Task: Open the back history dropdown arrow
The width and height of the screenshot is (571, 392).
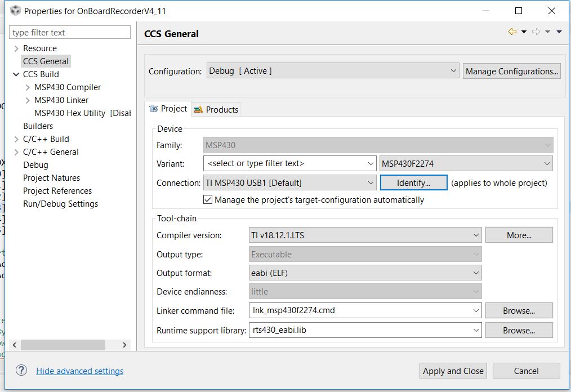Action: 524,32
